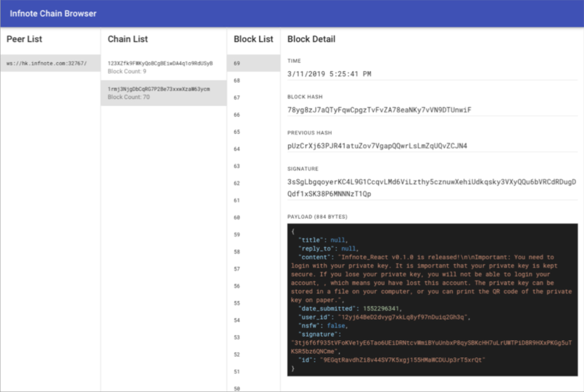The image size is (584, 392).
Task: Click the previous hash value
Action: pyautogui.click(x=377, y=146)
